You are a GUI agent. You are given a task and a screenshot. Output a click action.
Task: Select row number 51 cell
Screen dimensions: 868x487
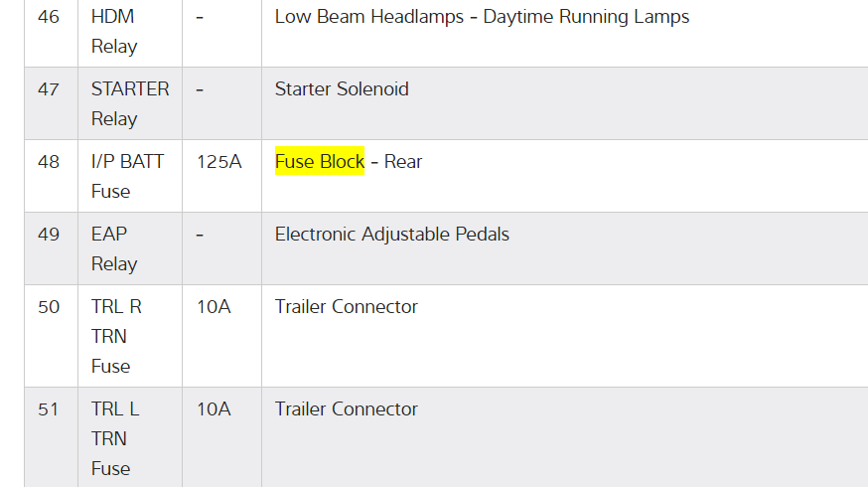[x=49, y=408]
